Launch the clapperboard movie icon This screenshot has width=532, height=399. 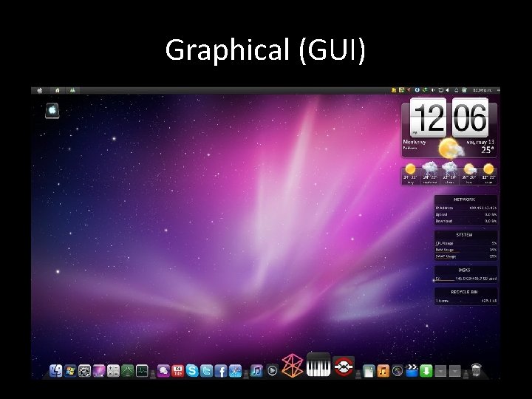click(x=412, y=370)
